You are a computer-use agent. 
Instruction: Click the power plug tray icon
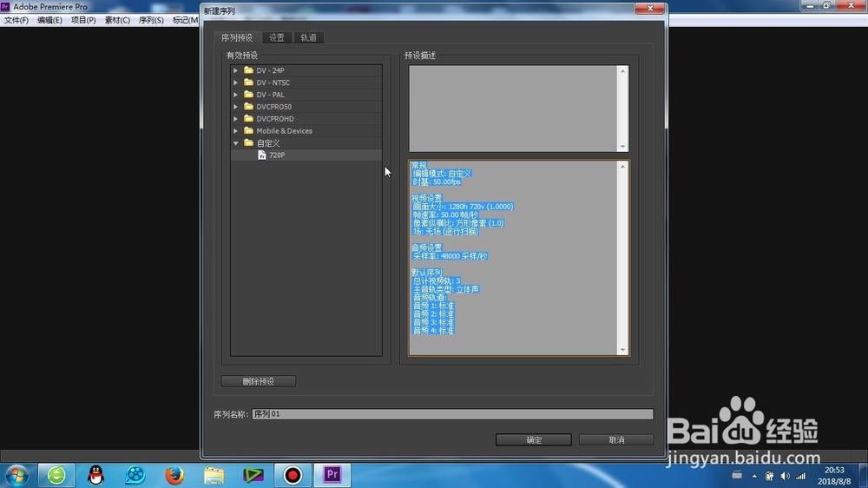[x=769, y=477]
